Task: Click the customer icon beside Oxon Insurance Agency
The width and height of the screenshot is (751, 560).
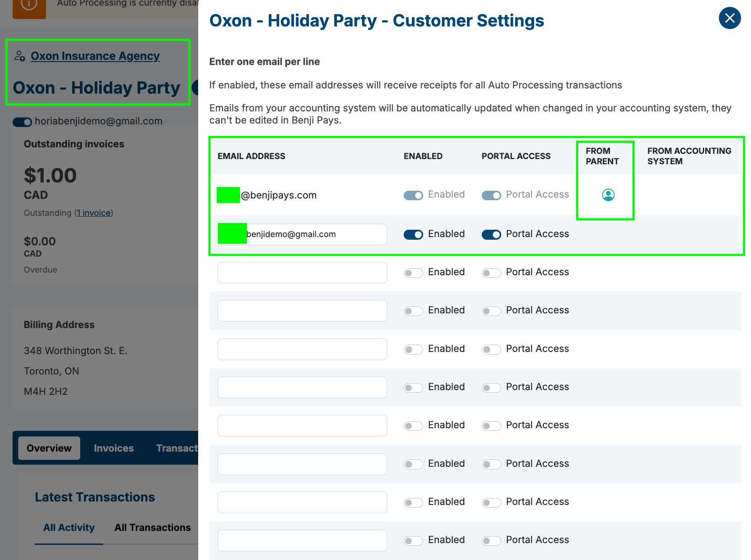Action: click(x=20, y=56)
